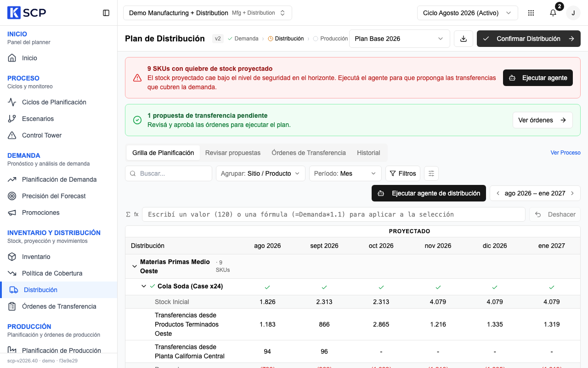This screenshot has width=588, height=368.
Task: Open the Ver Proceso link
Action: pyautogui.click(x=565, y=153)
